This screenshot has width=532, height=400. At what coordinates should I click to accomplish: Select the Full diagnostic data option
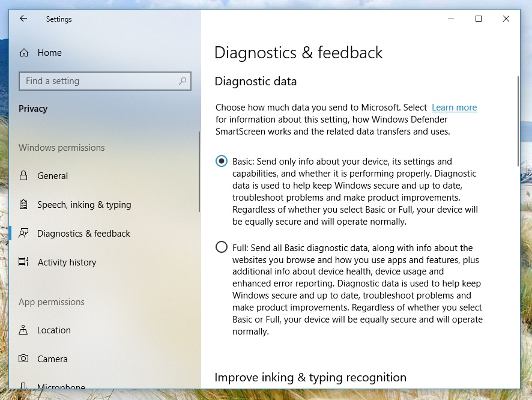point(222,247)
